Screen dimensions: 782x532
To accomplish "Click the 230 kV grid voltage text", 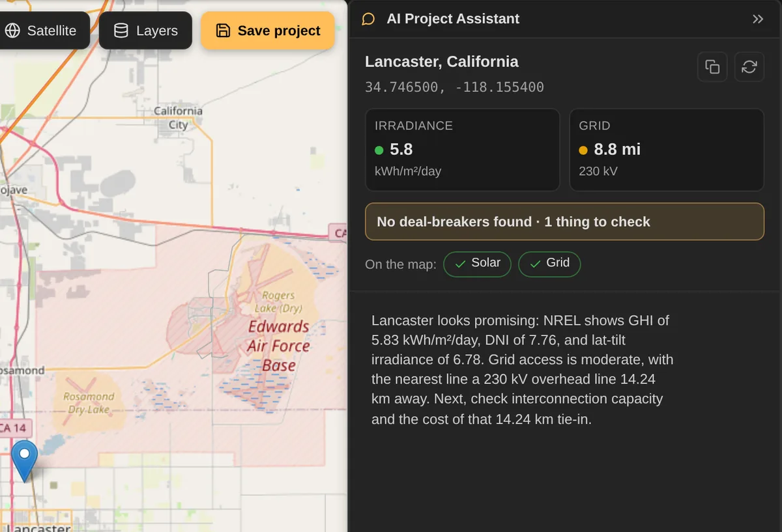I will pos(598,172).
